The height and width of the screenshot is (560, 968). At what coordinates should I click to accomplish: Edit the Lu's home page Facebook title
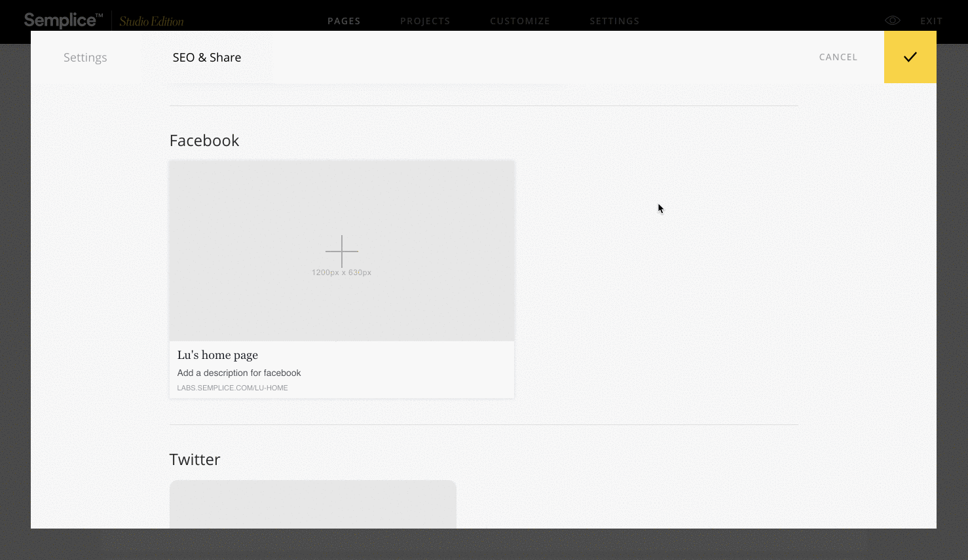(x=217, y=355)
